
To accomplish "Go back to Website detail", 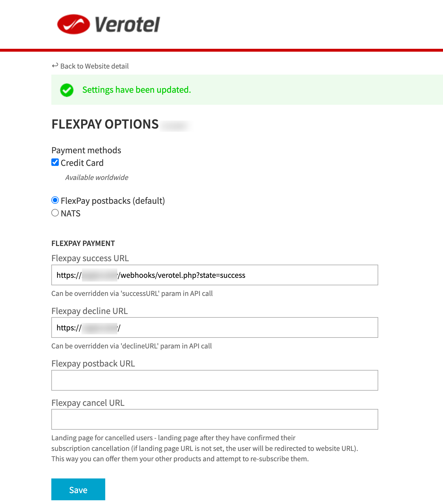I will 94,66.
